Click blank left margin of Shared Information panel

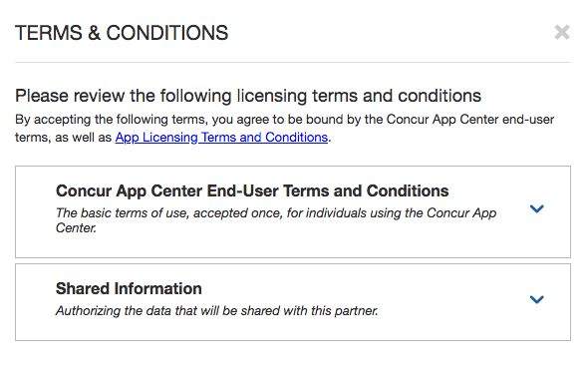click(36, 302)
